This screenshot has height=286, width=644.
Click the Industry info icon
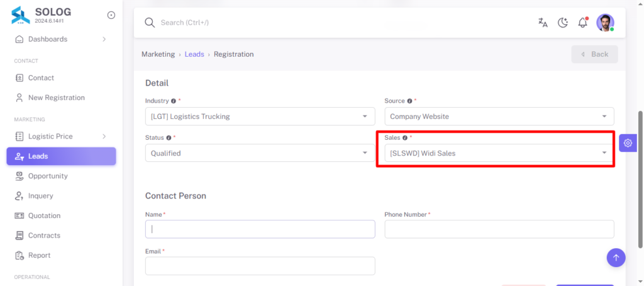[x=174, y=101]
